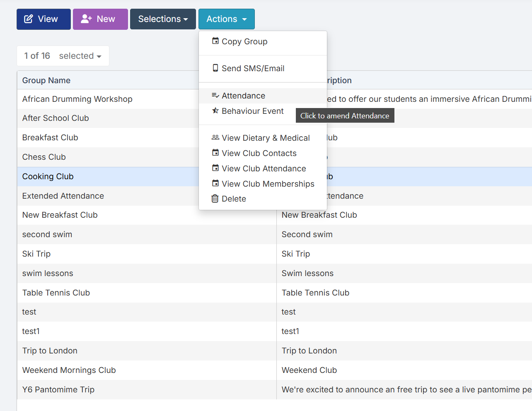This screenshot has width=532, height=411.
Task: Click the calendar icon beside Copy Group
Action: [x=215, y=41]
